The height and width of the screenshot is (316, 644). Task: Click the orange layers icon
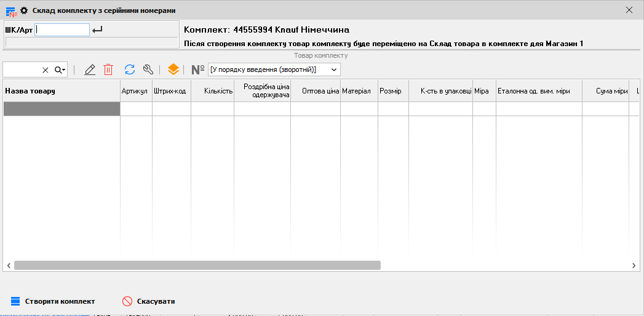173,70
